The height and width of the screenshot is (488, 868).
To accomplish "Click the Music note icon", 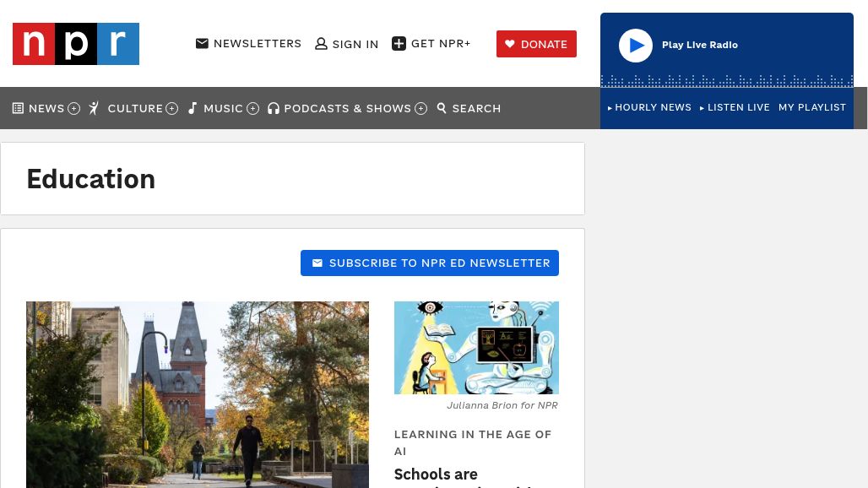I will tap(193, 108).
